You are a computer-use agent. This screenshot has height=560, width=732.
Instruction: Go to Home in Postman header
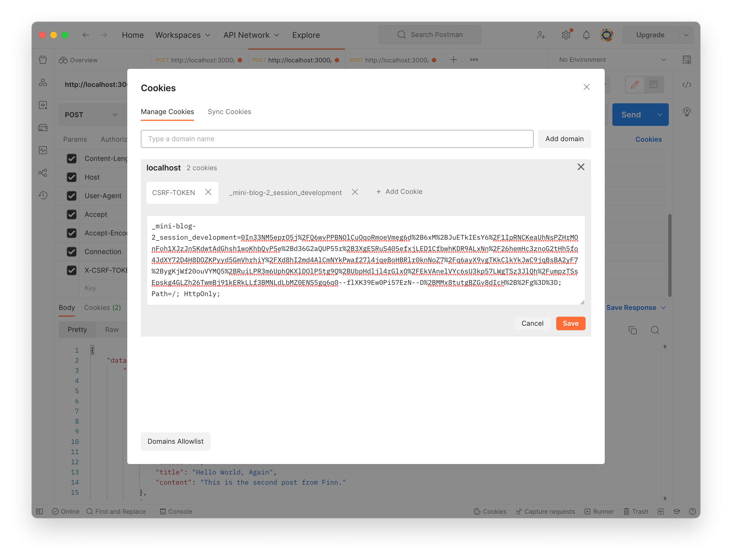coord(133,35)
